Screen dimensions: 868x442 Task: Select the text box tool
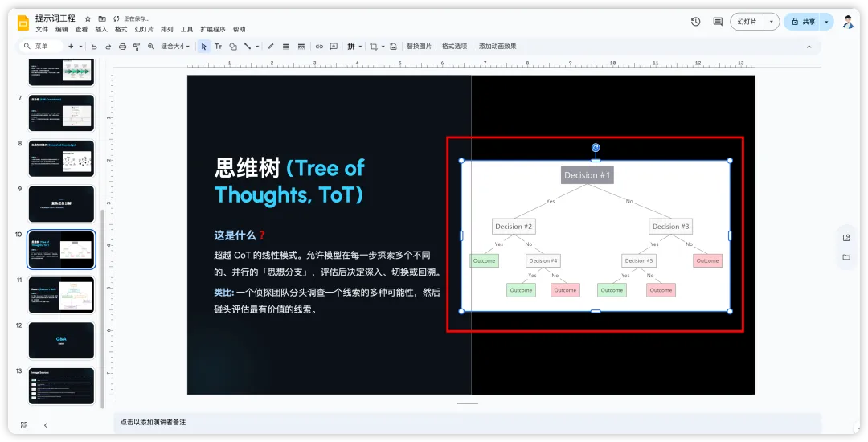(218, 47)
